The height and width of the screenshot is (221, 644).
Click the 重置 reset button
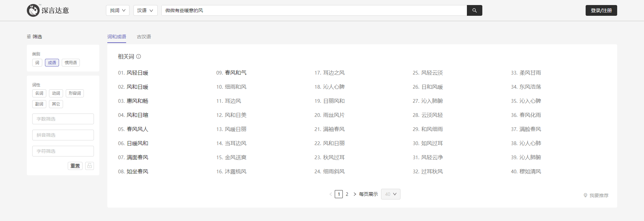tap(75, 166)
